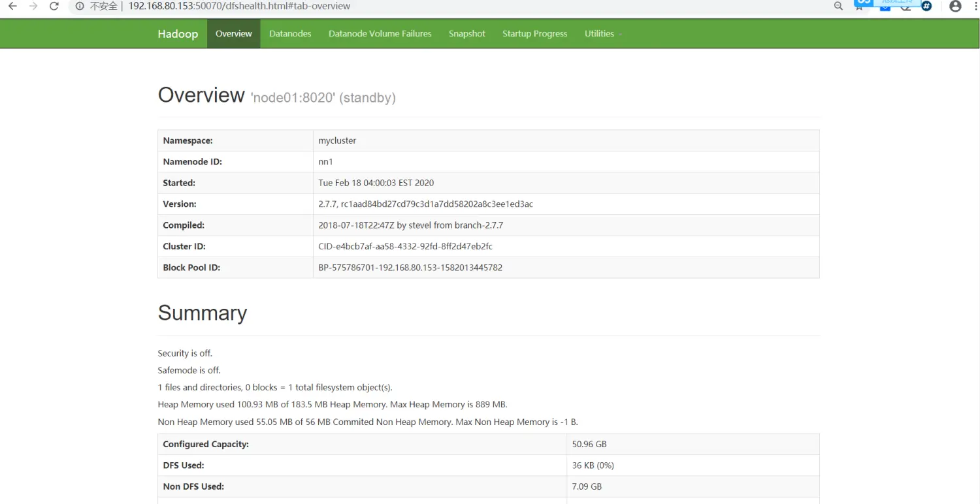Open the Chrome three-dot menu
980x504 pixels.
coord(974,6)
